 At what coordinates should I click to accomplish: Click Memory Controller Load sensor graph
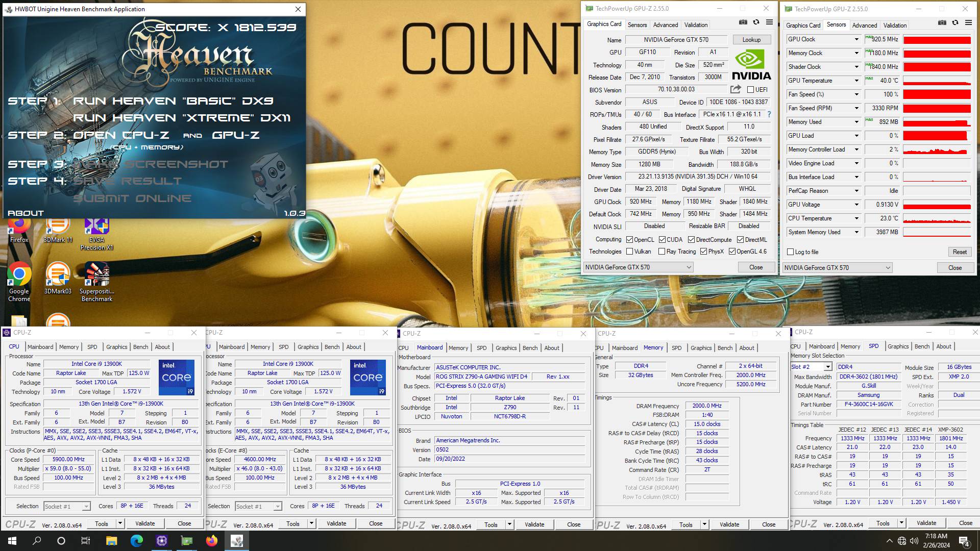937,149
